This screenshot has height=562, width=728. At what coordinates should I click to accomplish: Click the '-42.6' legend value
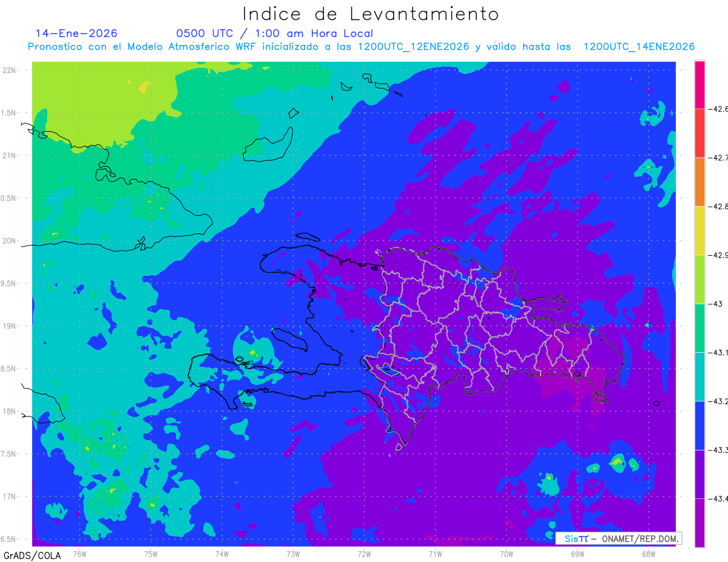718,109
